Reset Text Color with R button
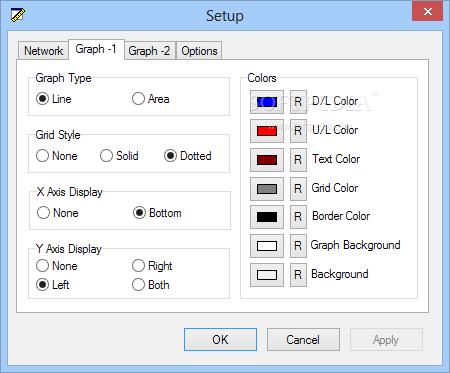This screenshot has width=450, height=373. click(298, 160)
